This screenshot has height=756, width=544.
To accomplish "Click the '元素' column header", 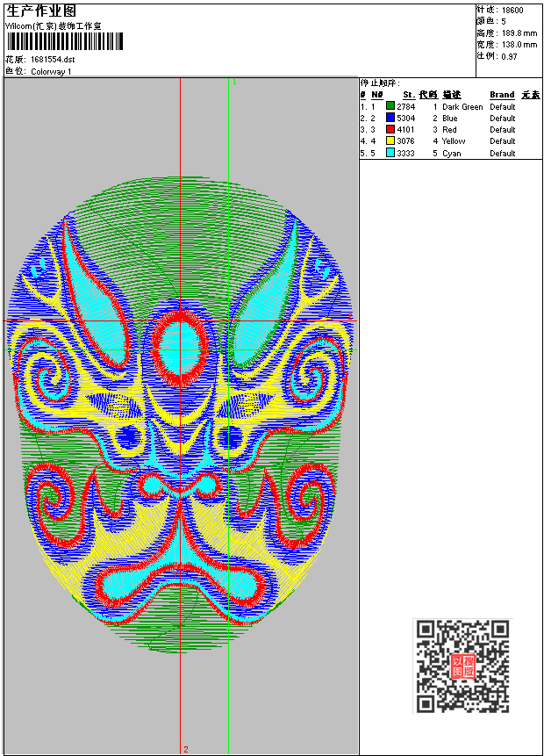I will point(531,95).
